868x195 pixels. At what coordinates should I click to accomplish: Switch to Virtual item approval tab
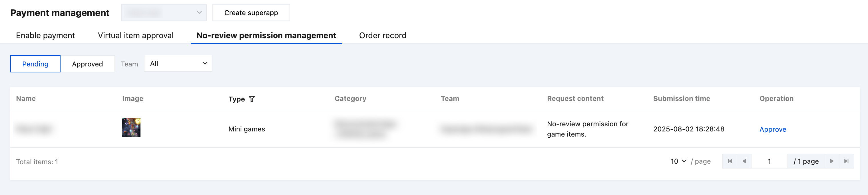click(x=135, y=35)
